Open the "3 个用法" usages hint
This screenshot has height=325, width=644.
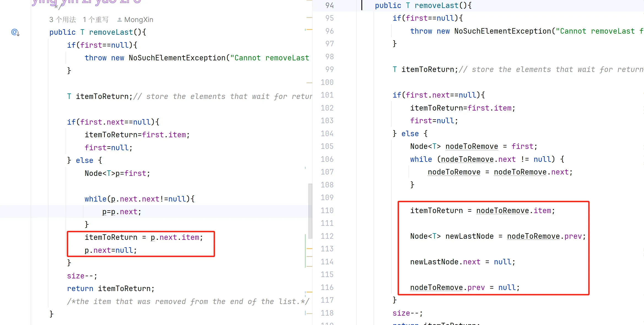click(63, 20)
